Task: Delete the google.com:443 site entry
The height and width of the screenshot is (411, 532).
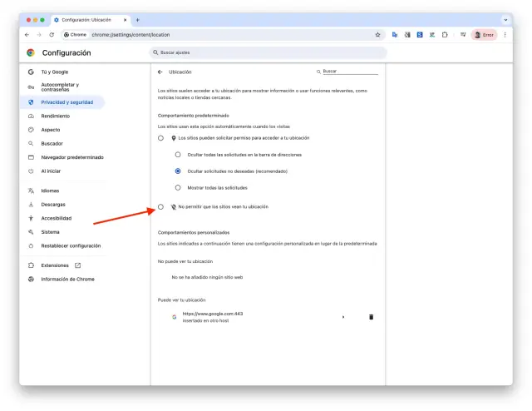Action: pyautogui.click(x=371, y=317)
